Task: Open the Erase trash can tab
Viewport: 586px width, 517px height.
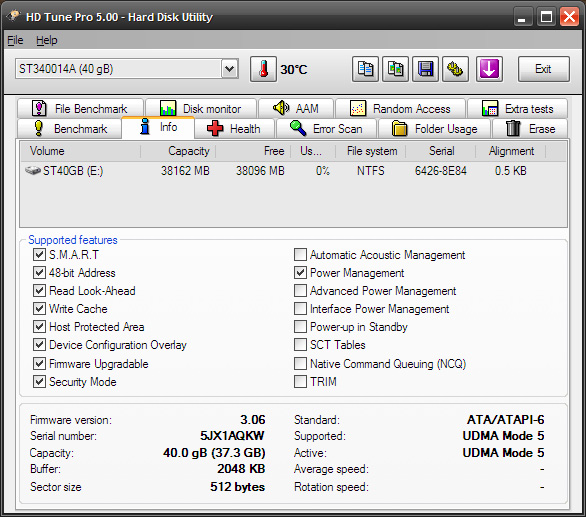Action: [530, 129]
